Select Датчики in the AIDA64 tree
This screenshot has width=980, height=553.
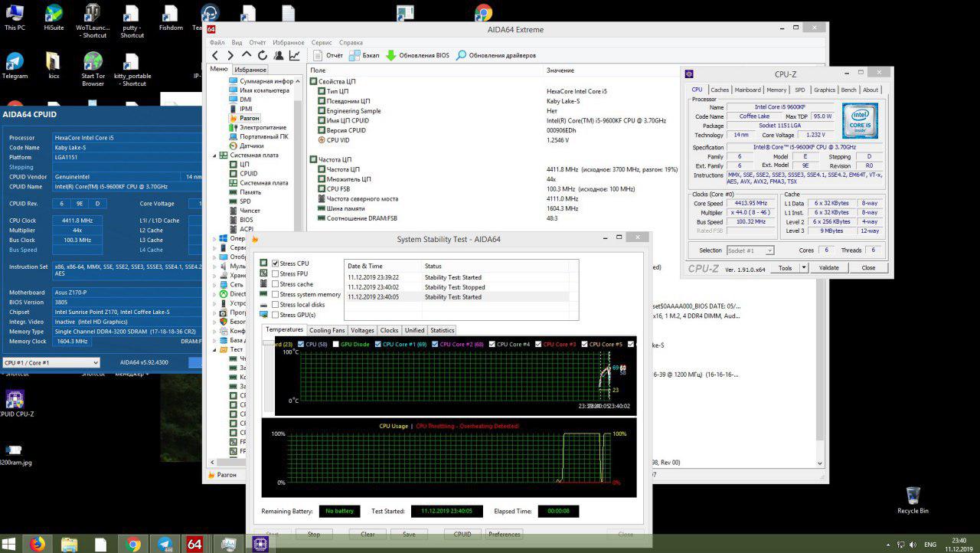(x=247, y=146)
